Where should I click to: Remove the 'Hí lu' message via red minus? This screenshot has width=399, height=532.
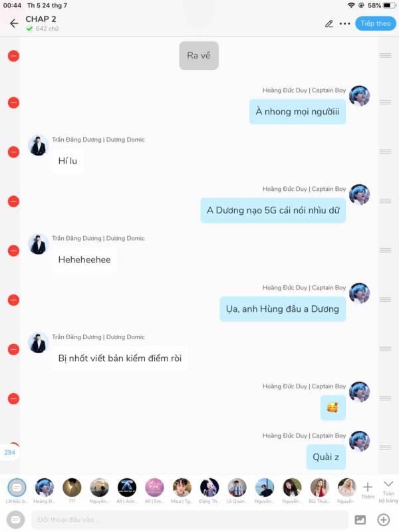[x=13, y=152]
